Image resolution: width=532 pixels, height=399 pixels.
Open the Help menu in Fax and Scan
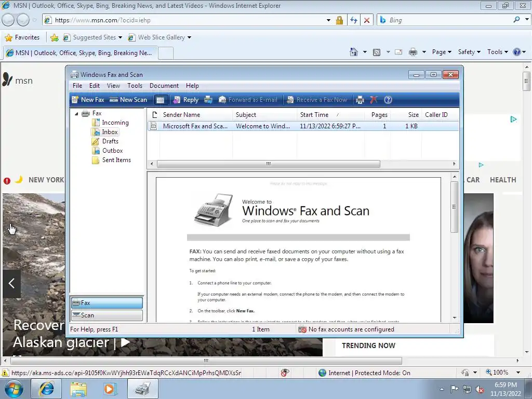point(192,86)
